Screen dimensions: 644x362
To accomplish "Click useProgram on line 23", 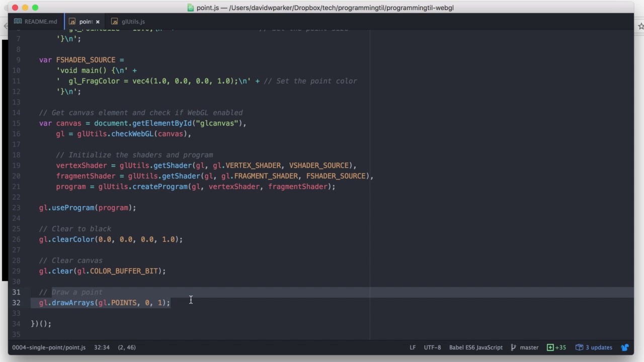I will pos(73,208).
